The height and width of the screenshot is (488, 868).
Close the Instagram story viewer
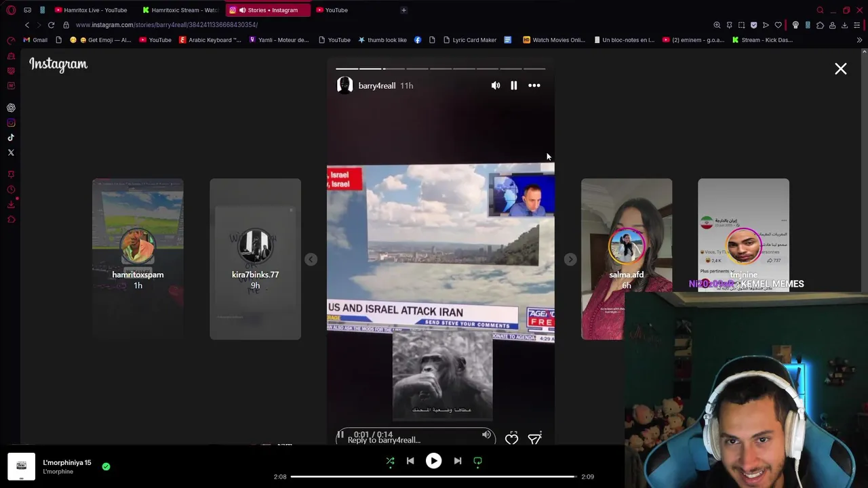[840, 68]
